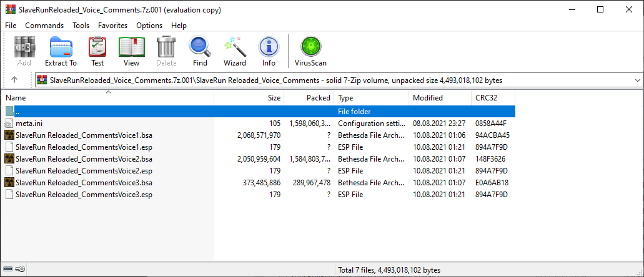Click CommentsVoice2.bsa file icon
The height and width of the screenshot is (277, 644).
[x=9, y=159]
